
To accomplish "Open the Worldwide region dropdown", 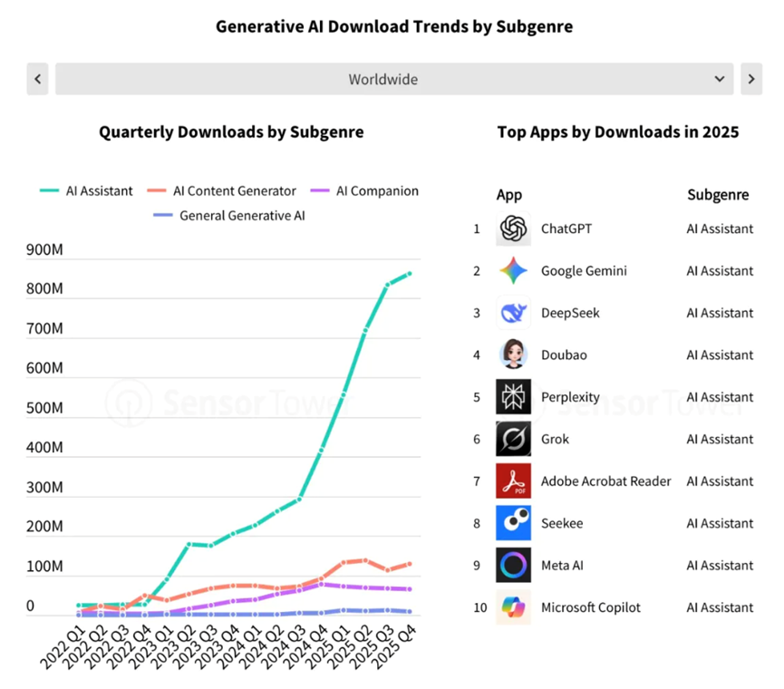I will 394,79.
